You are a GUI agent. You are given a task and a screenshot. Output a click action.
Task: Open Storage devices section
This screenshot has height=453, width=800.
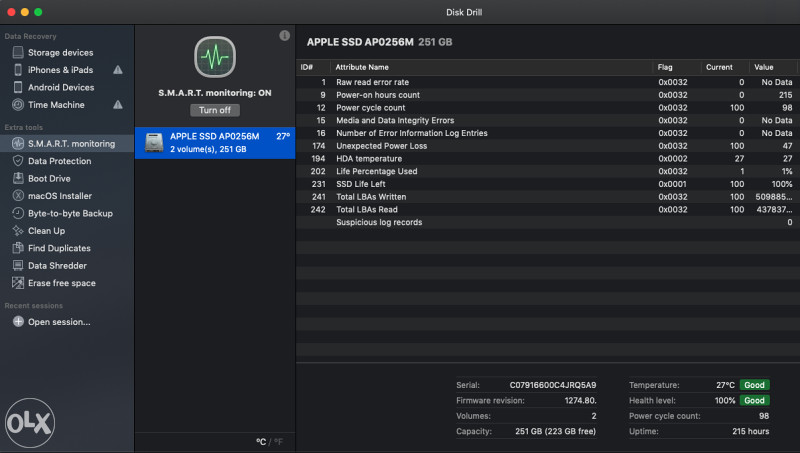pyautogui.click(x=61, y=53)
